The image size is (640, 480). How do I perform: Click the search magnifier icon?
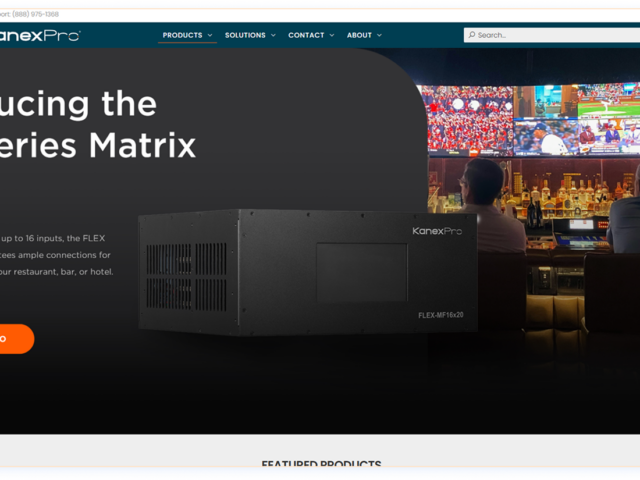click(471, 35)
